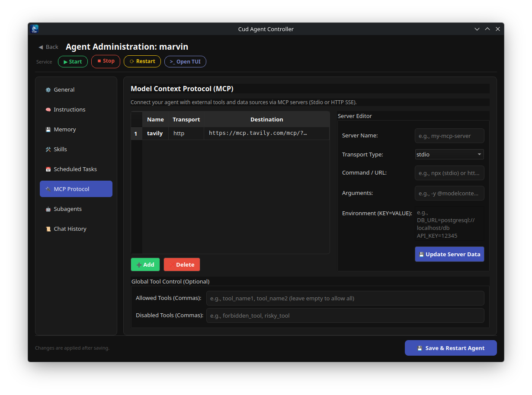Click the scroll icon beside Chat History
532x395 pixels.
48,229
